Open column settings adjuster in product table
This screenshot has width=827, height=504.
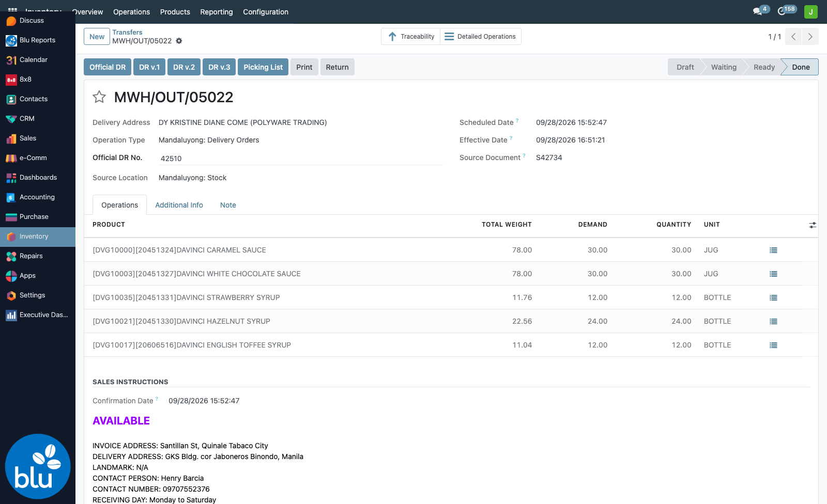813,225
